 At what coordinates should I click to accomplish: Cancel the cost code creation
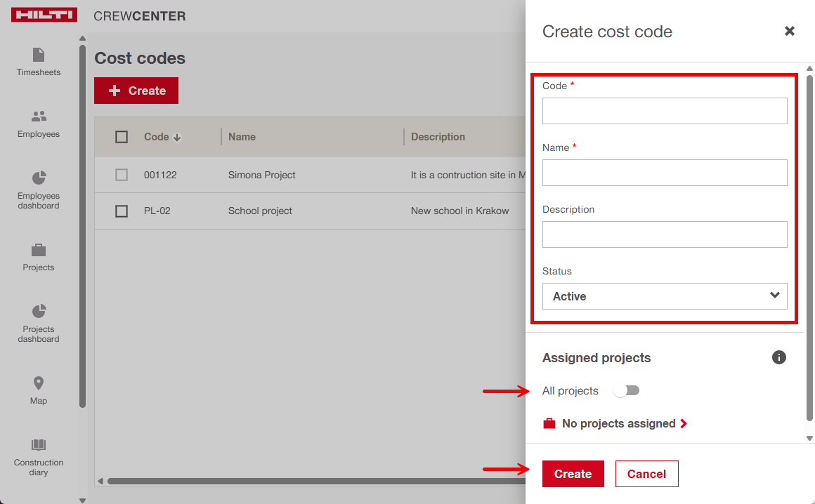[646, 474]
